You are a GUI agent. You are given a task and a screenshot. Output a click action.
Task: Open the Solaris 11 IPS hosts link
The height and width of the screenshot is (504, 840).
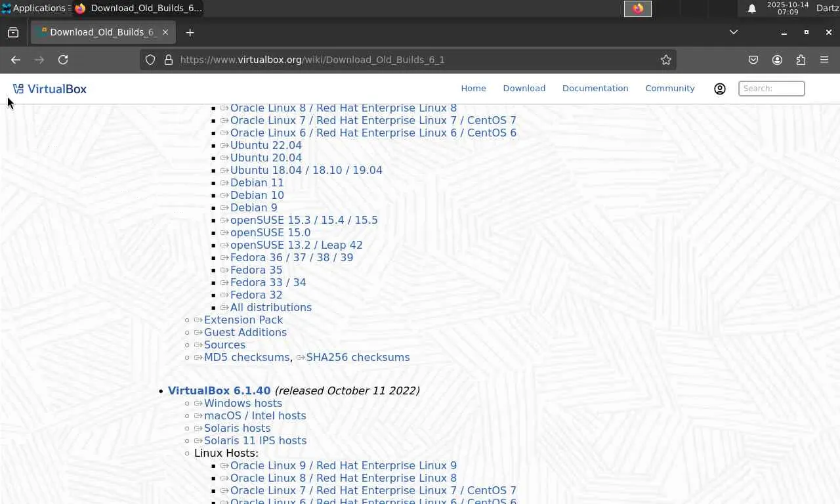pos(255,441)
